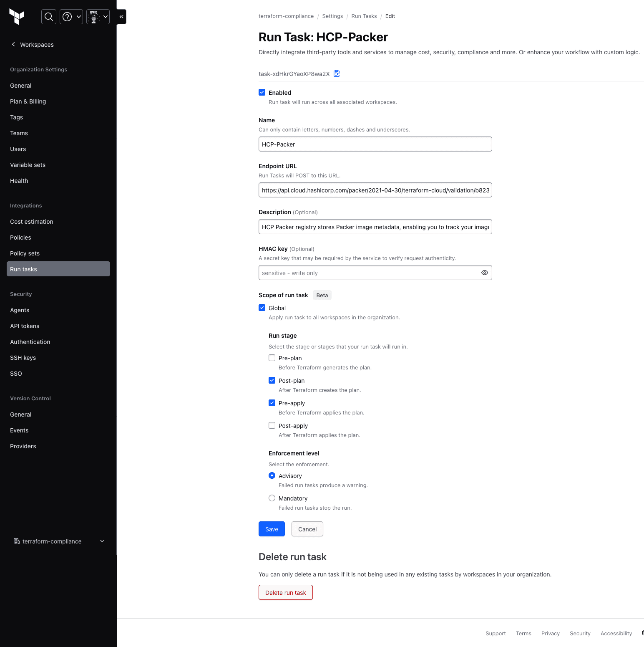Click the Save button
Screen dimensions: 644x647
[272, 529]
